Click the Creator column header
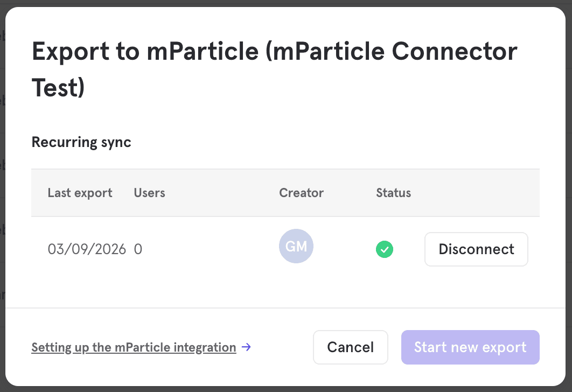Image resolution: width=572 pixels, height=392 pixels. (301, 193)
